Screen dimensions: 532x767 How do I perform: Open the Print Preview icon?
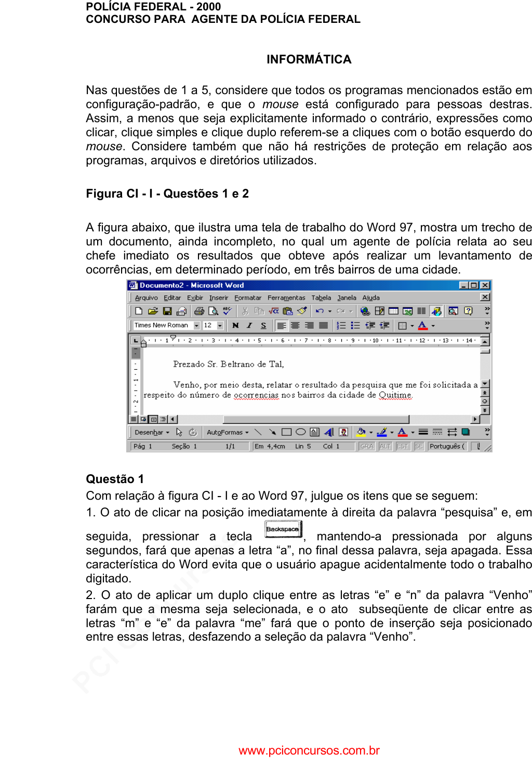[x=213, y=311]
